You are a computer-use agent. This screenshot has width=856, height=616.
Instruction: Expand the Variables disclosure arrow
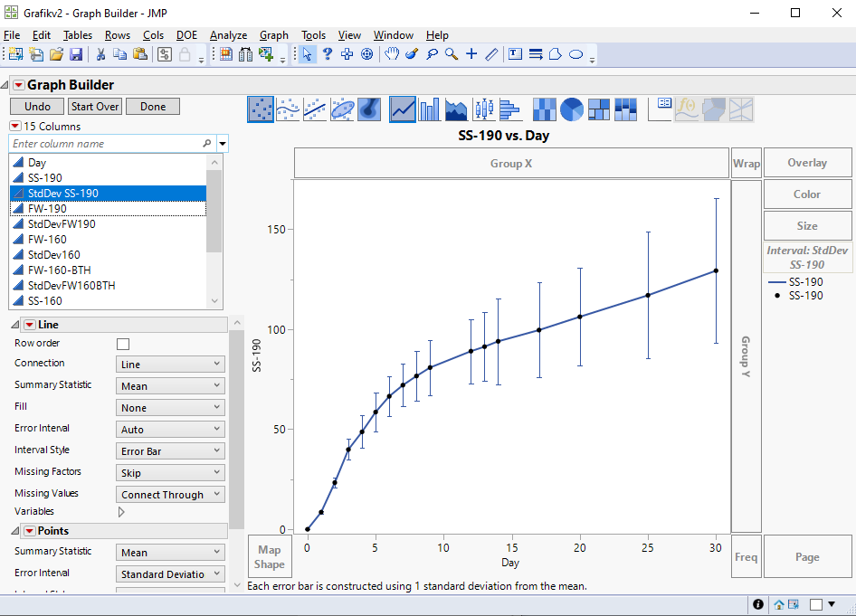point(122,512)
